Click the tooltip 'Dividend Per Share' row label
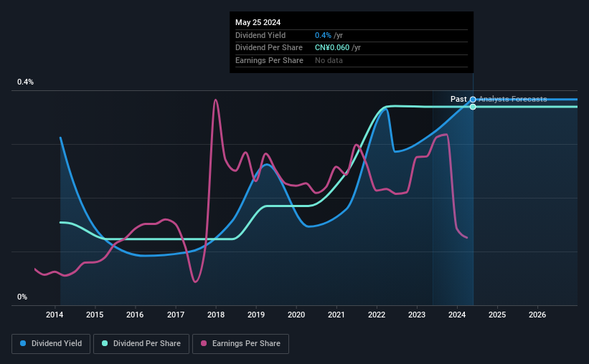The height and width of the screenshot is (364, 589). (269, 48)
